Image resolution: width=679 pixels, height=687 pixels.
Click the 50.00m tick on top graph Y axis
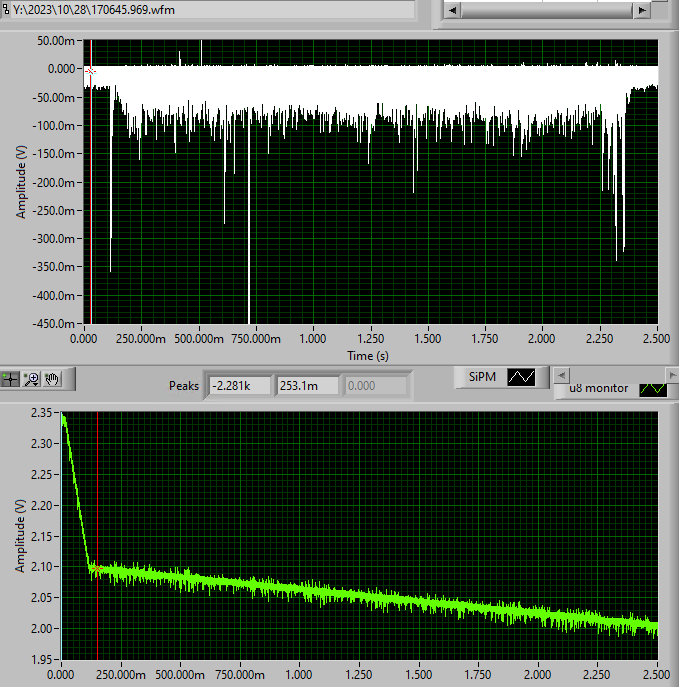pyautogui.click(x=56, y=41)
